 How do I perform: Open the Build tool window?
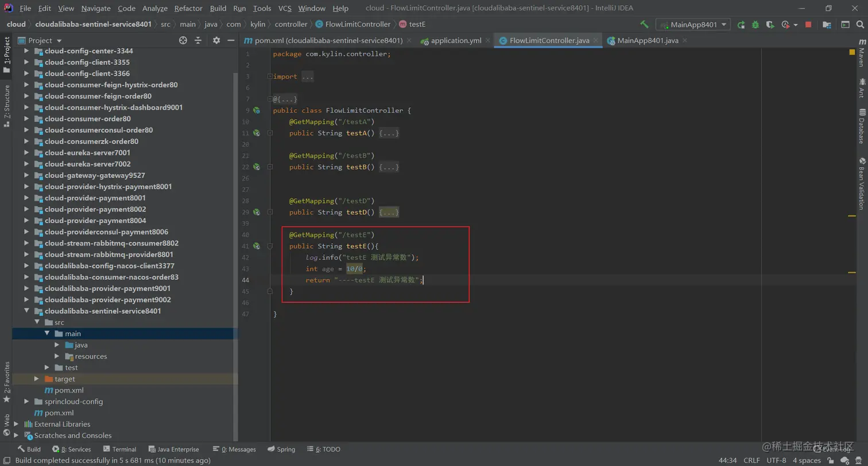pyautogui.click(x=29, y=449)
